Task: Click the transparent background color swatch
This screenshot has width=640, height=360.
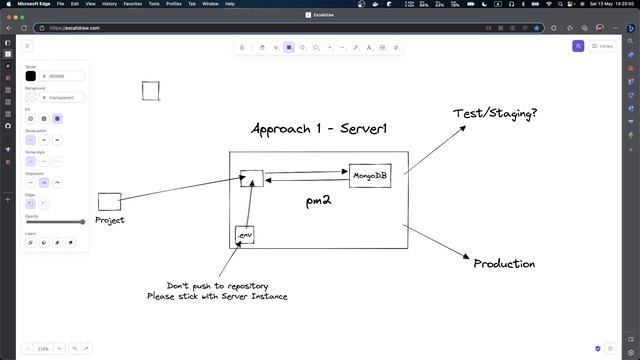Action: coord(31,98)
